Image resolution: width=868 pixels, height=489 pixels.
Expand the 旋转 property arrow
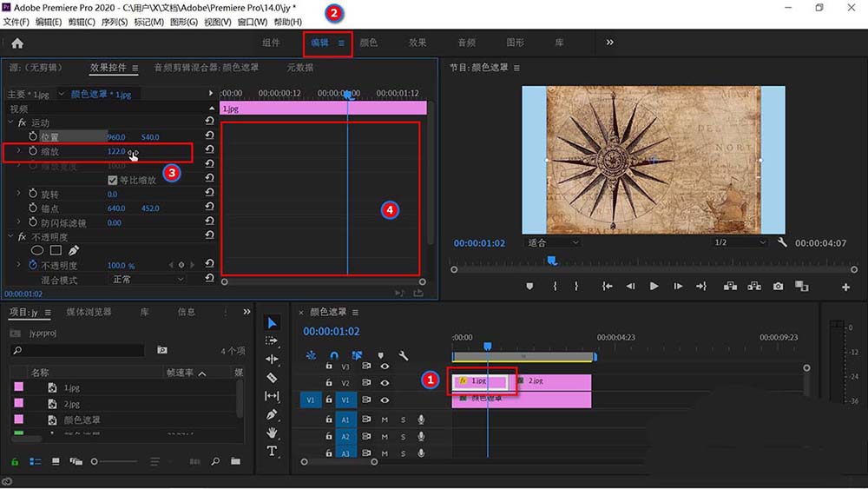point(17,195)
